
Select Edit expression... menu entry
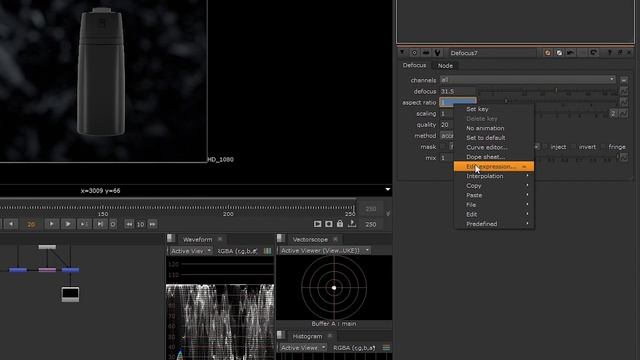coord(494,167)
